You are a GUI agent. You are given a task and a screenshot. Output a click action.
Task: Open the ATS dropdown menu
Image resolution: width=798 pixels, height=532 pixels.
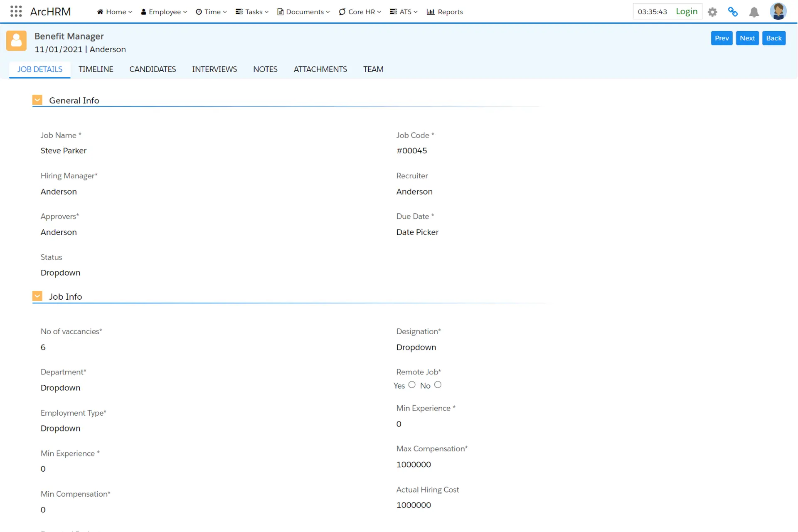click(x=404, y=12)
